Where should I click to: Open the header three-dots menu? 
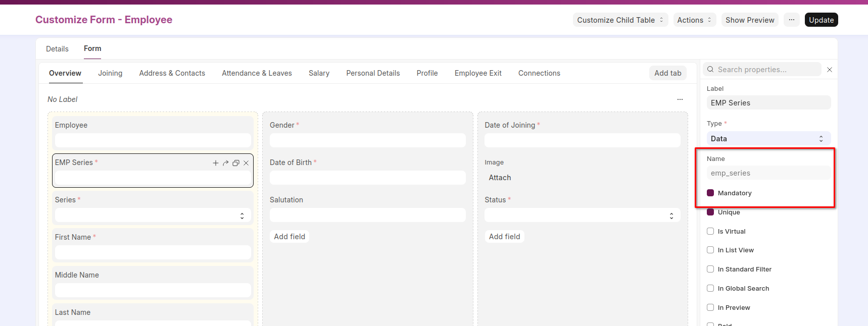tap(791, 20)
